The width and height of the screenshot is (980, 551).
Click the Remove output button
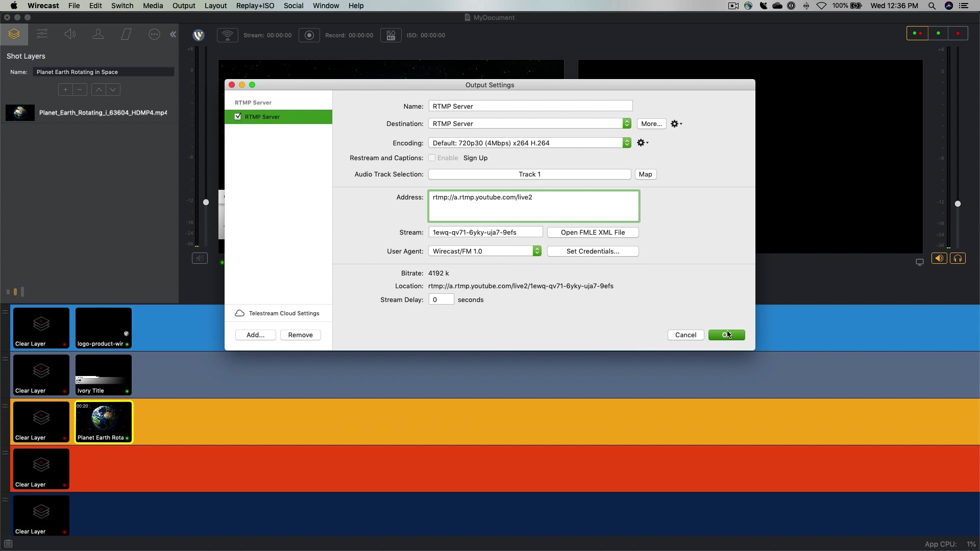(300, 335)
